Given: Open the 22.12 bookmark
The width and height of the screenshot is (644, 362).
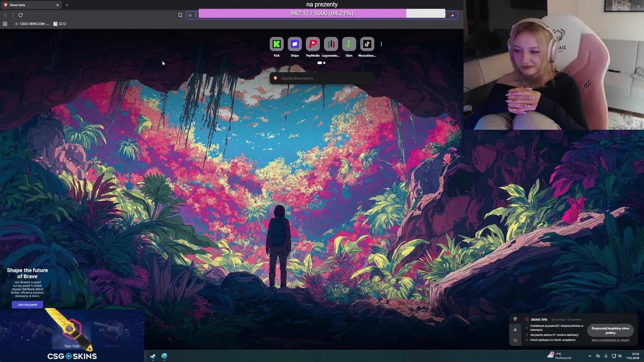Looking at the screenshot, I should click(60, 24).
